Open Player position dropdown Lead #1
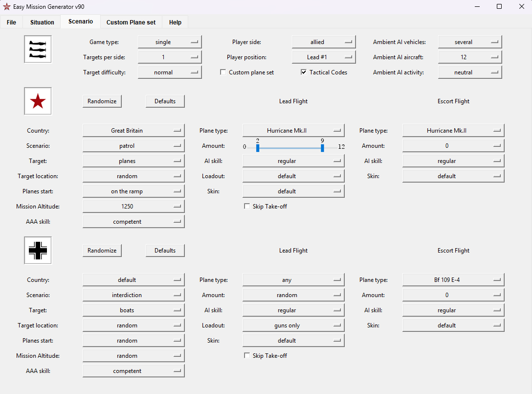Image resolution: width=532 pixels, height=394 pixels. [x=324, y=57]
